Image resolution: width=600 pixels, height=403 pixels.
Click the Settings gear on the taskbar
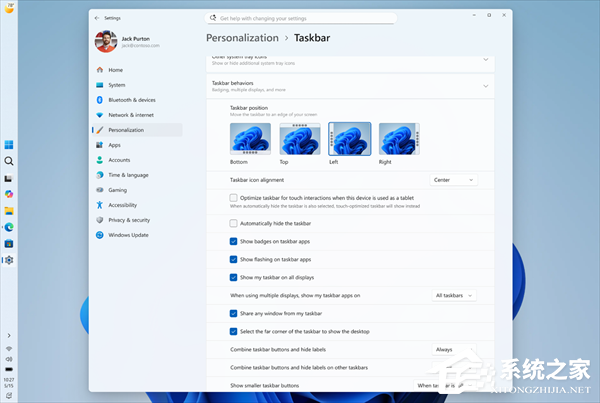click(x=9, y=260)
